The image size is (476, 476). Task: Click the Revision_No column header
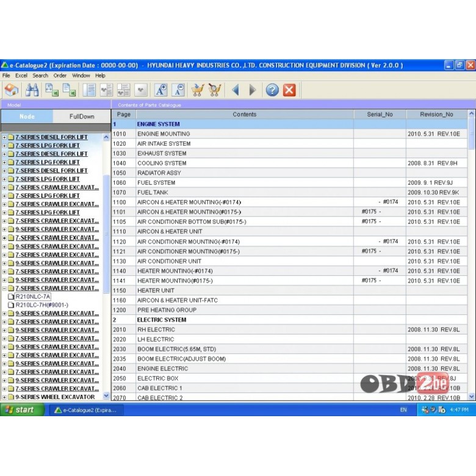[436, 115]
